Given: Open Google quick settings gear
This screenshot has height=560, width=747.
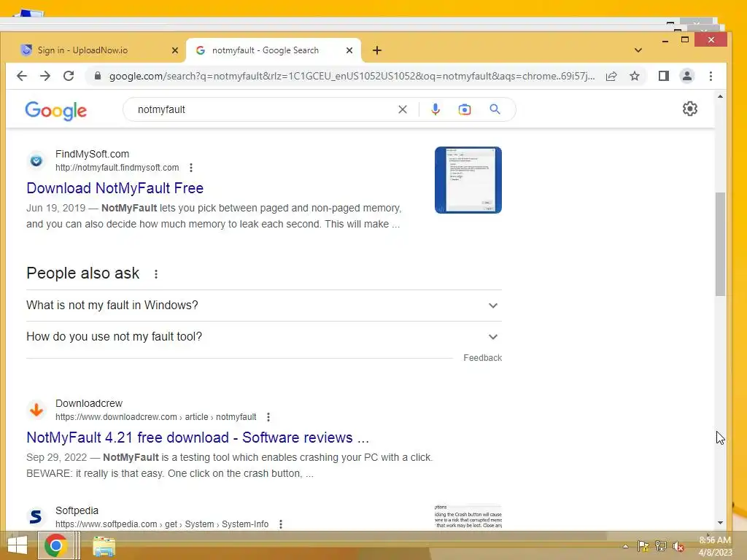Looking at the screenshot, I should point(690,109).
